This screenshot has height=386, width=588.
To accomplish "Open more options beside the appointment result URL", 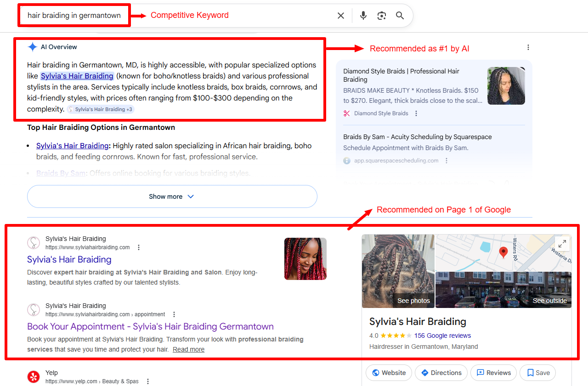I will click(174, 314).
